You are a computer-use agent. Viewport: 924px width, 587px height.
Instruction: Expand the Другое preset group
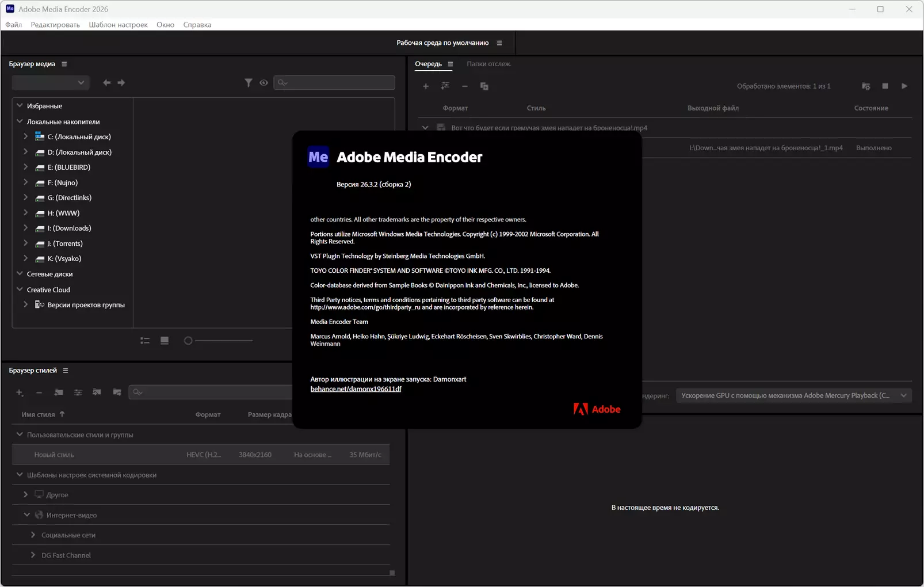click(x=25, y=494)
